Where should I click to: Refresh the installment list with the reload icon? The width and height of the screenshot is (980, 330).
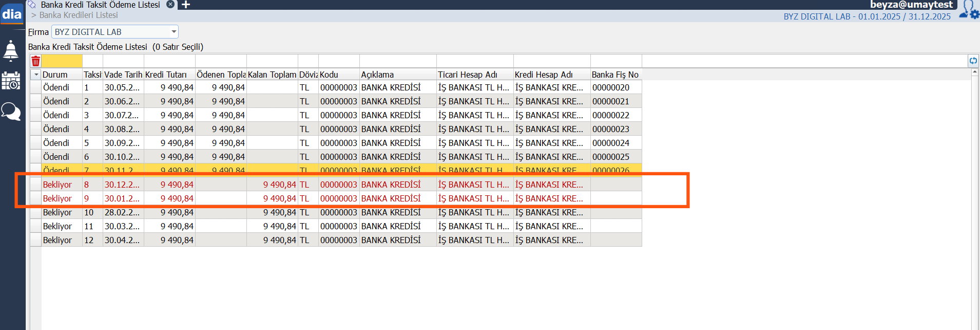[973, 61]
